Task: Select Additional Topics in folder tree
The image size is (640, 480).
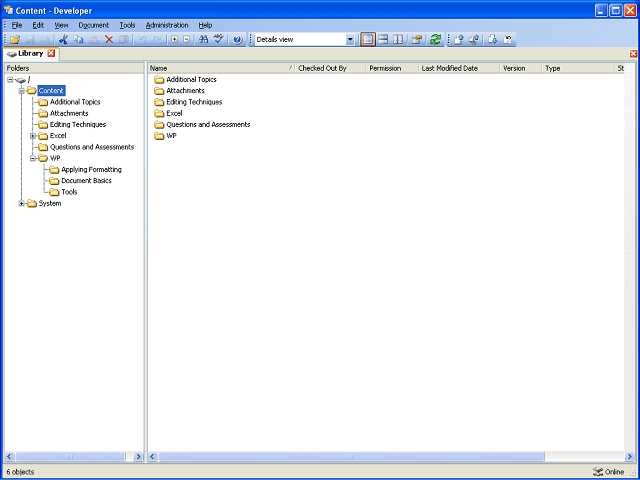Action: [x=75, y=102]
